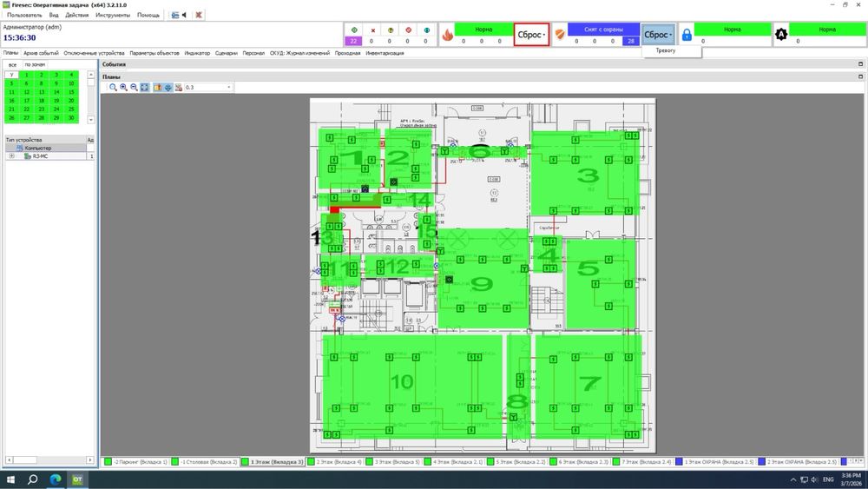The image size is (868, 489).
Task: Collapse the События panel
Action: click(x=860, y=64)
